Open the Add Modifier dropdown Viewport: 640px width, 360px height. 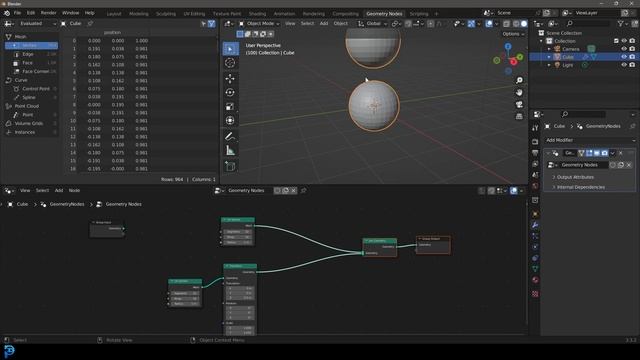coord(590,140)
